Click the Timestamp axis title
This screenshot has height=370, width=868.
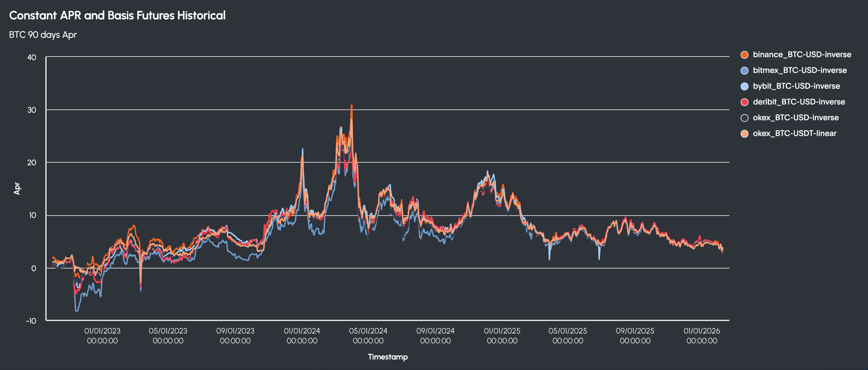tap(387, 357)
